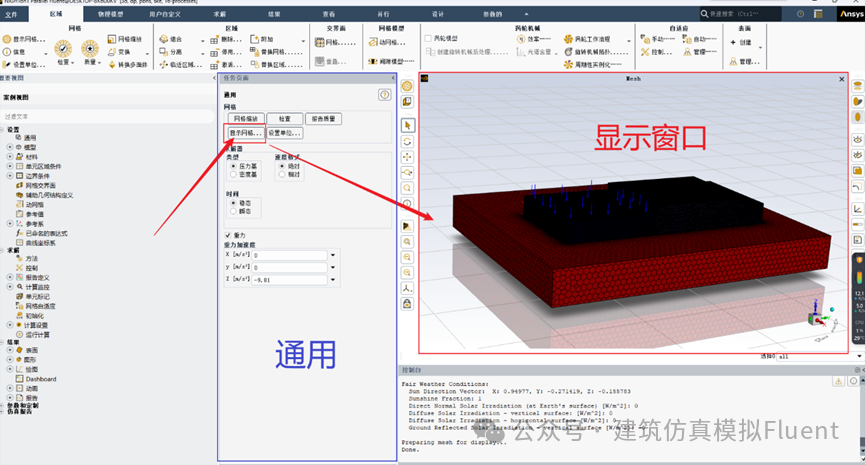Open the help icon in task page
This screenshot has width=865, height=465.
[x=385, y=95]
